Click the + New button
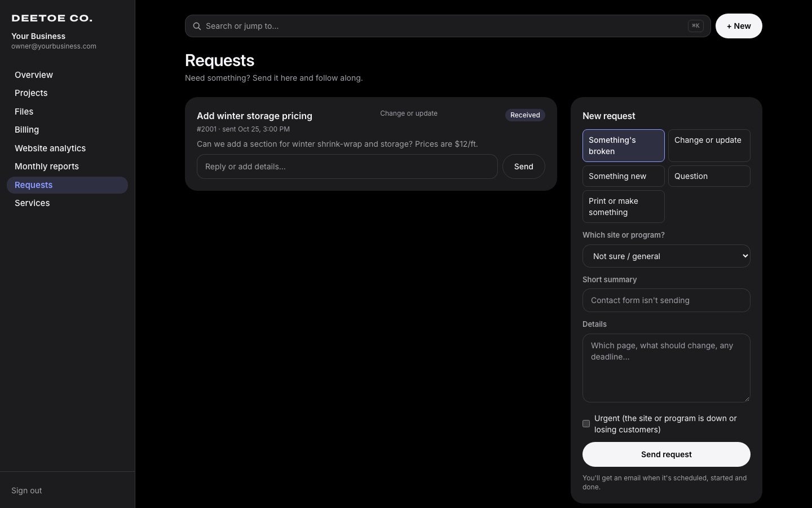Screen dimensions: 812x508 pos(739,26)
